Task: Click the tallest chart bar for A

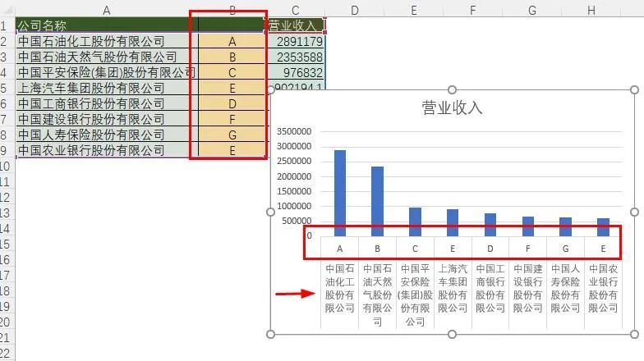Action: point(340,193)
